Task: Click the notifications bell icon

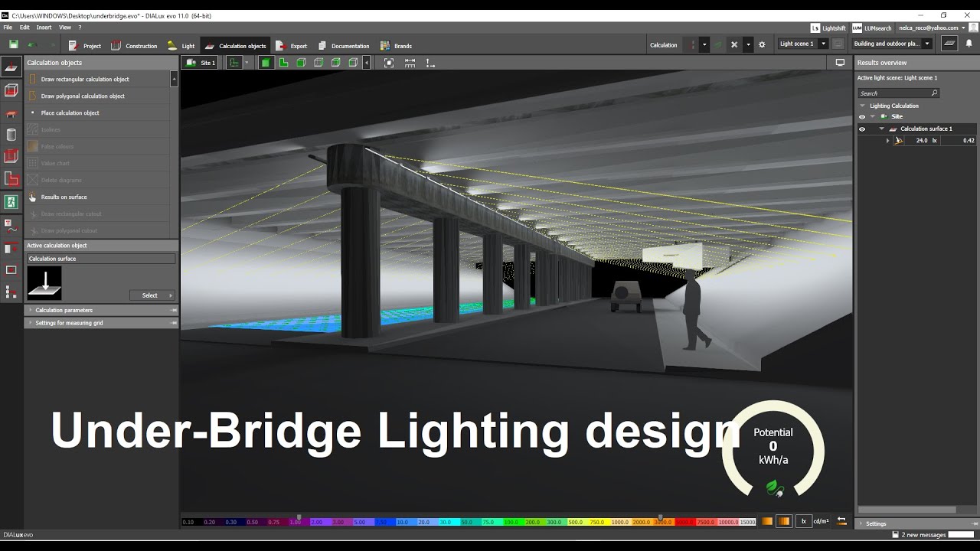Action: (969, 44)
